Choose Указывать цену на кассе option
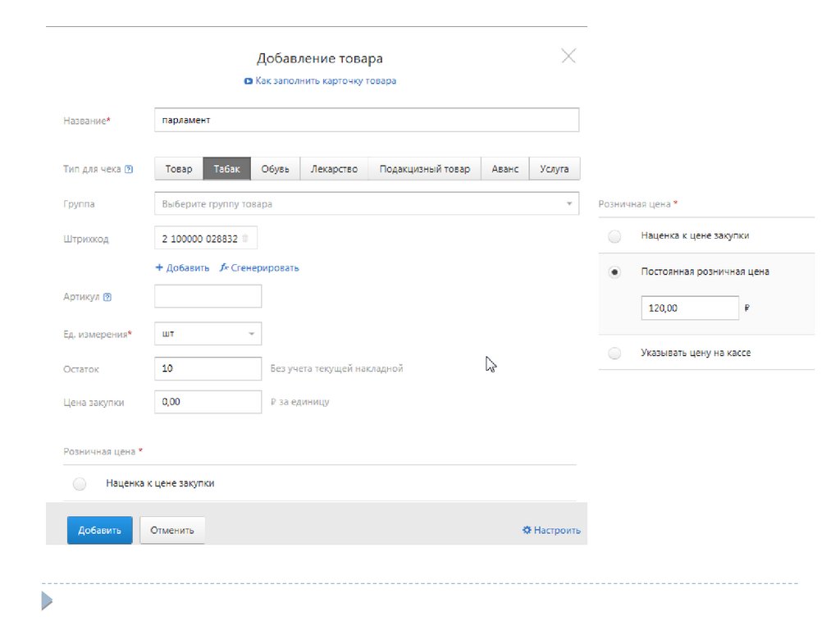This screenshot has width=840, height=630. click(x=614, y=353)
